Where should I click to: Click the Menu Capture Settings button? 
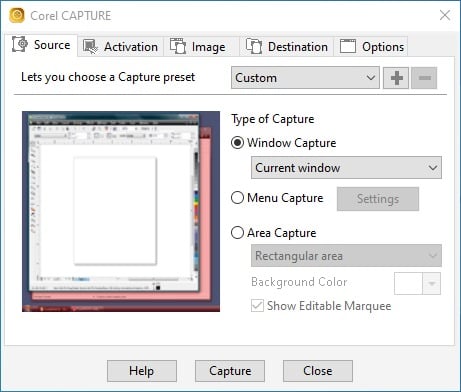[378, 199]
